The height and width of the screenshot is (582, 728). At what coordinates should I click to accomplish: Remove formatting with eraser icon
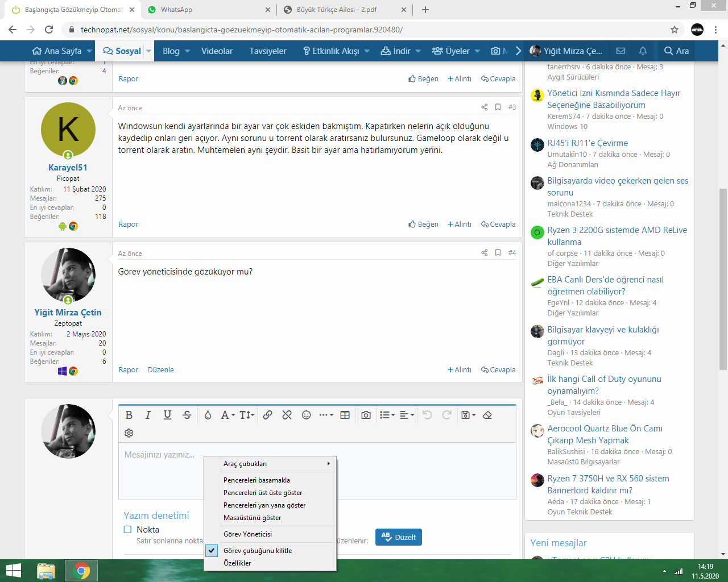(x=487, y=415)
